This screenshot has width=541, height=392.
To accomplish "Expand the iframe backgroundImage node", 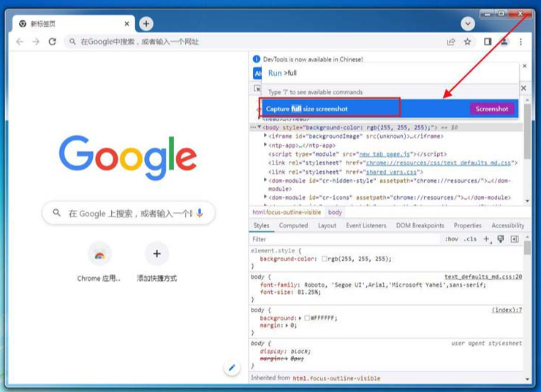I will coord(265,135).
